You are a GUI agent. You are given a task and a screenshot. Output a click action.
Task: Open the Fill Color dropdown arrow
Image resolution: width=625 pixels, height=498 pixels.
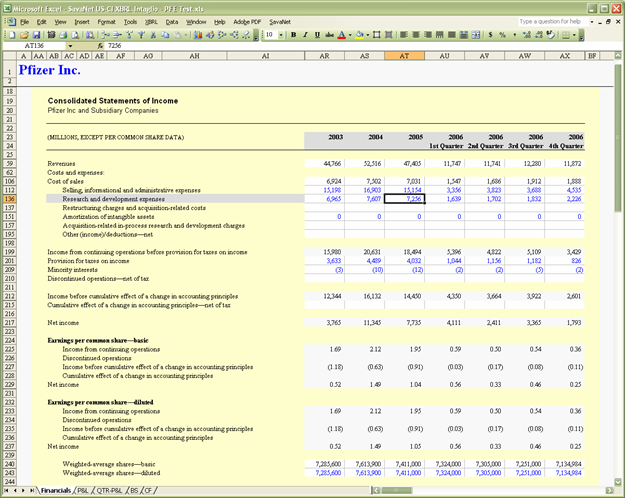[368, 35]
